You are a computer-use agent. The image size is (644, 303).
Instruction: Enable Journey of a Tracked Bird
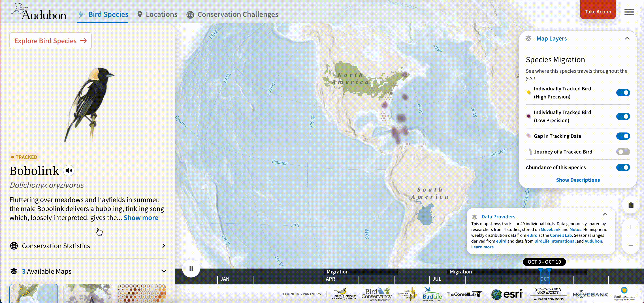pyautogui.click(x=623, y=152)
